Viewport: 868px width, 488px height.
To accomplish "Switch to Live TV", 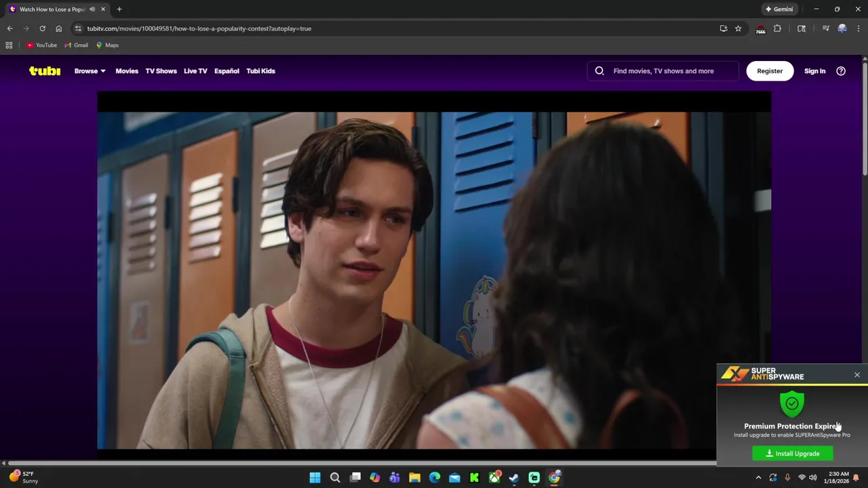I will click(x=195, y=70).
